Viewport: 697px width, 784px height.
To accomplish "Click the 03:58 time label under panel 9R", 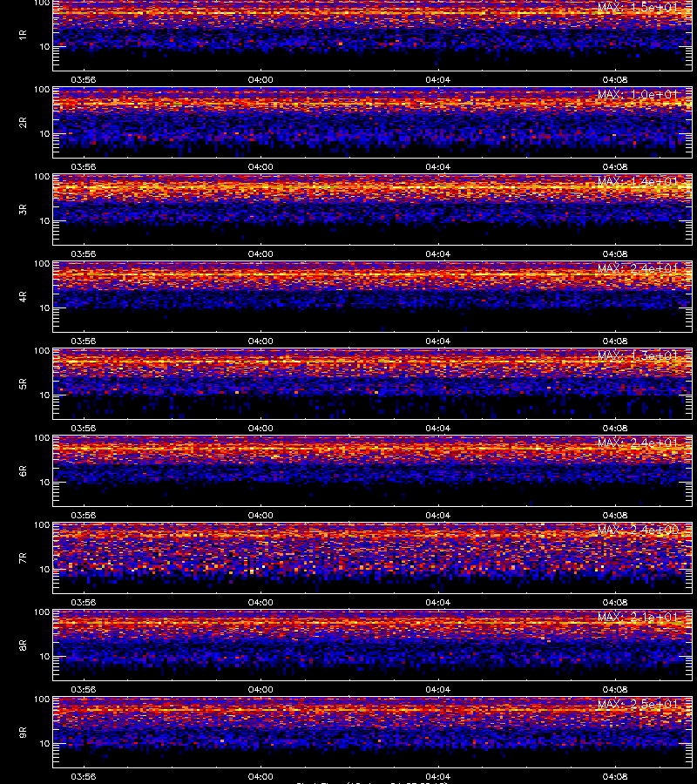I will pyautogui.click(x=84, y=776).
